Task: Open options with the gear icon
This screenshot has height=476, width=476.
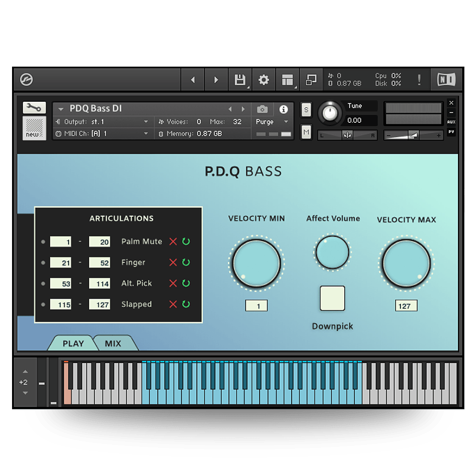Action: tap(264, 80)
